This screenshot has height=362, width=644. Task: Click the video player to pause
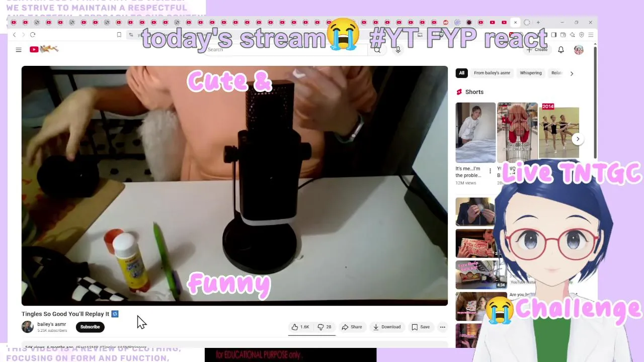click(234, 186)
